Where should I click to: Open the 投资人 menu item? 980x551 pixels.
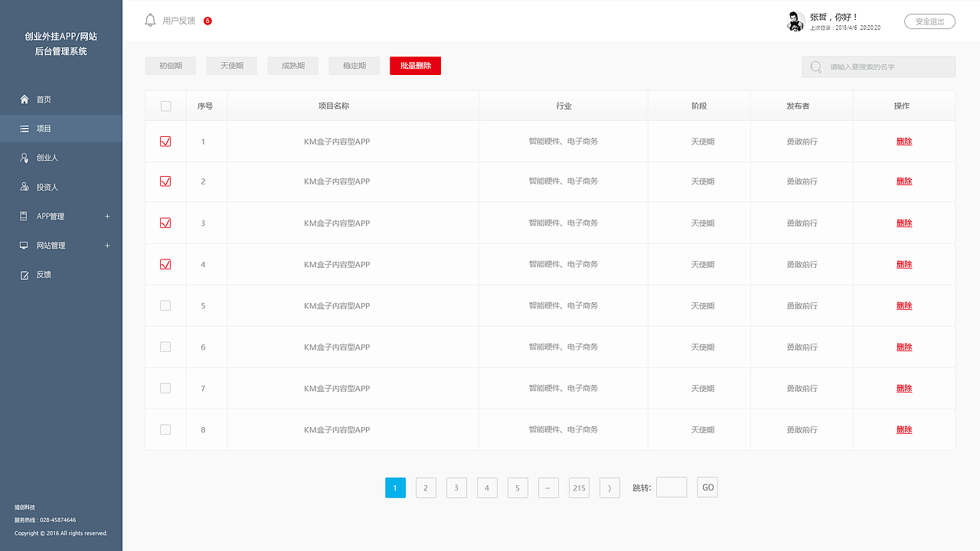click(x=61, y=187)
